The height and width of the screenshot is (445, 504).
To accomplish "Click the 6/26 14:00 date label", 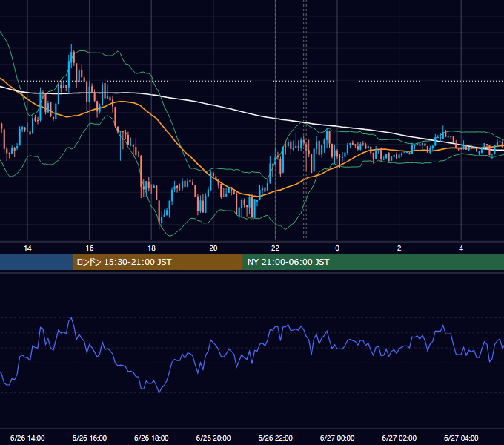I will pyautogui.click(x=27, y=438).
